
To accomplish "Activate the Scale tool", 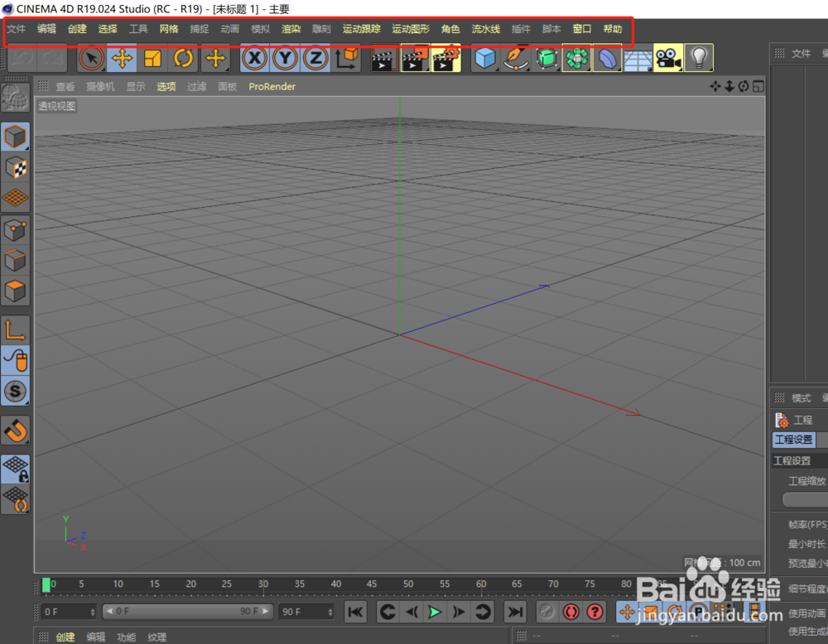I will 152,58.
